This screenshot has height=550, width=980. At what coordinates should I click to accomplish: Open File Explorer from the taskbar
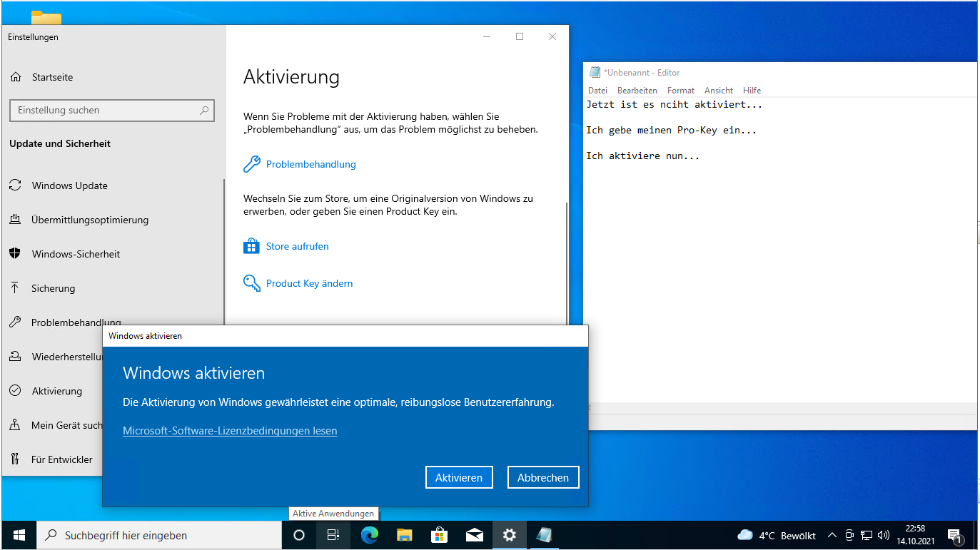pos(405,535)
